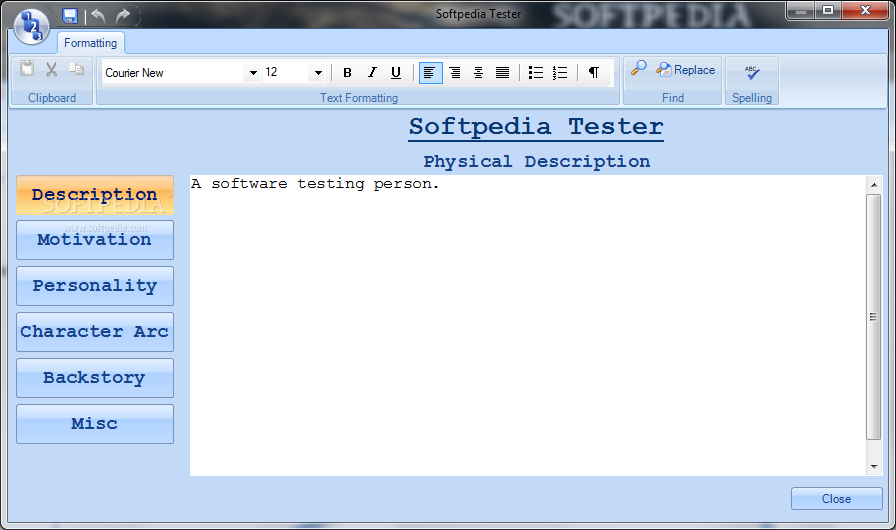This screenshot has width=896, height=530.
Task: Click the Softpedia Tester heading
Action: (x=536, y=127)
